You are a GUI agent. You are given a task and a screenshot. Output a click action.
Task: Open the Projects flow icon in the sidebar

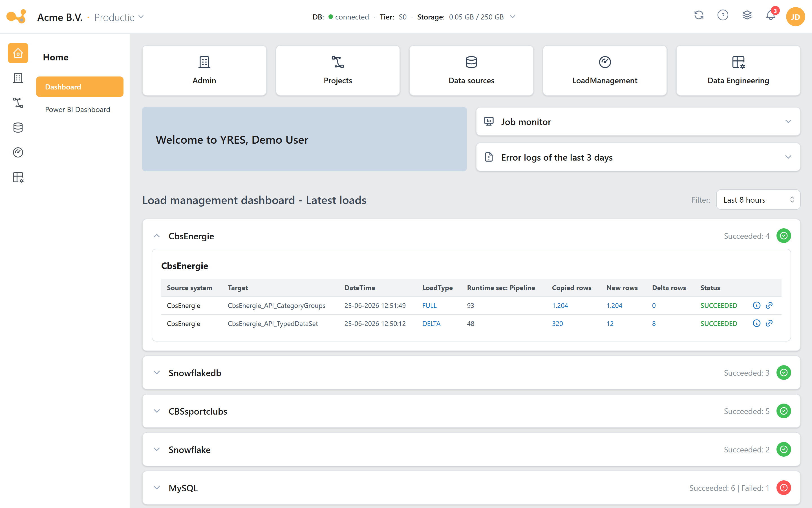18,103
